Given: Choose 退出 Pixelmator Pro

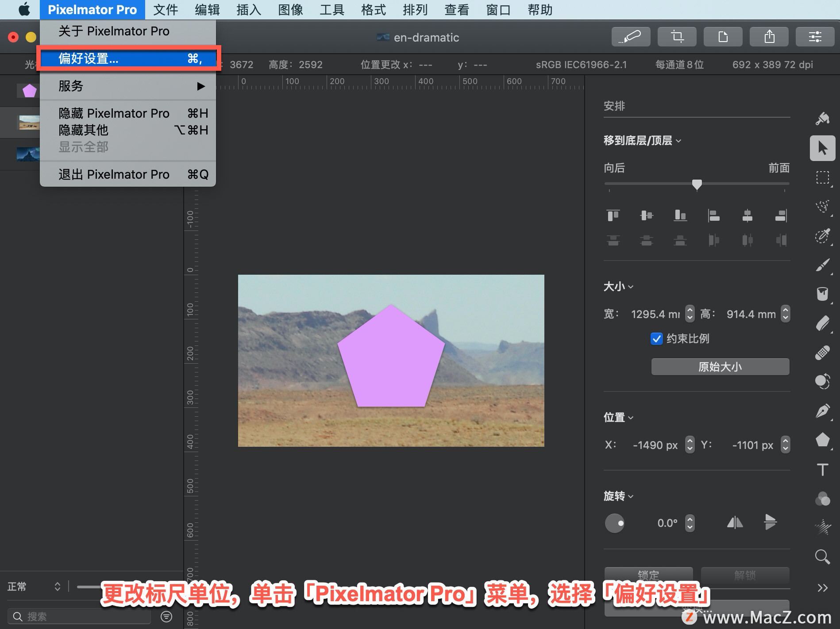Looking at the screenshot, I should pos(128,174).
